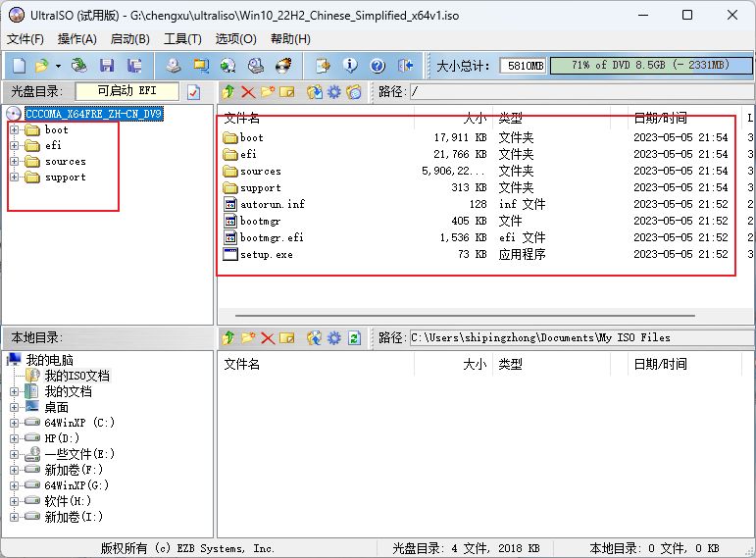Open the 启动(B) menu

tap(129, 39)
